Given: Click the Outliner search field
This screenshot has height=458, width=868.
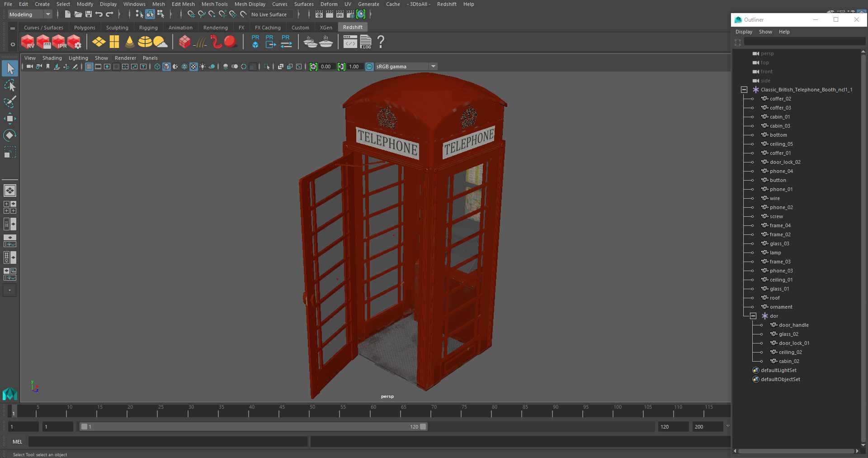Looking at the screenshot, I should pyautogui.click(x=804, y=42).
